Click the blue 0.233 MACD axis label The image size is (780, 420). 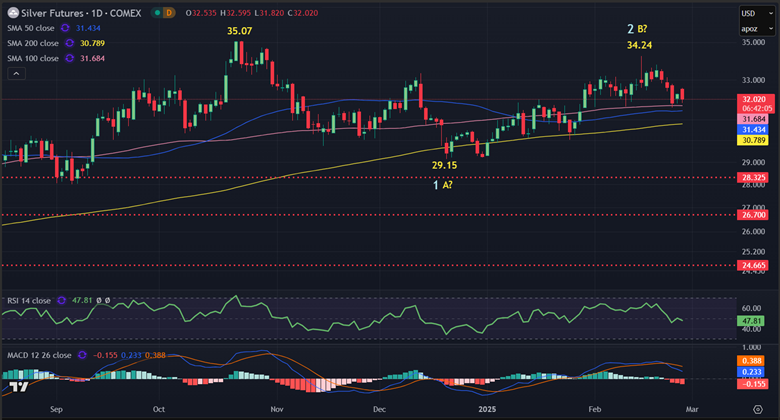(752, 372)
